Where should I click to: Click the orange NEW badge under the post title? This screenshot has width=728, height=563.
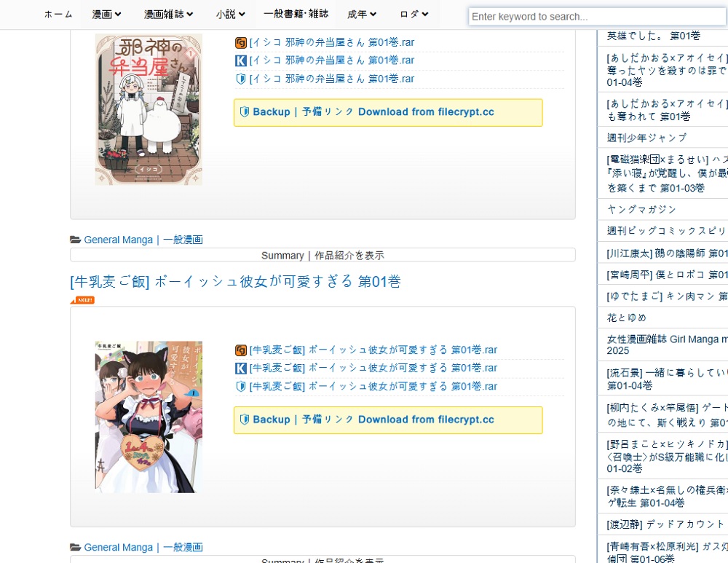click(x=82, y=300)
